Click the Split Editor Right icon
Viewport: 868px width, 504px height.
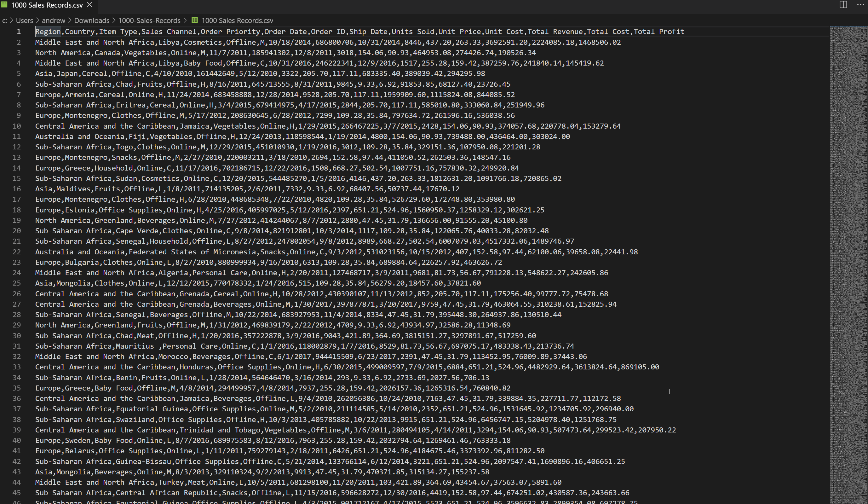pos(843,4)
